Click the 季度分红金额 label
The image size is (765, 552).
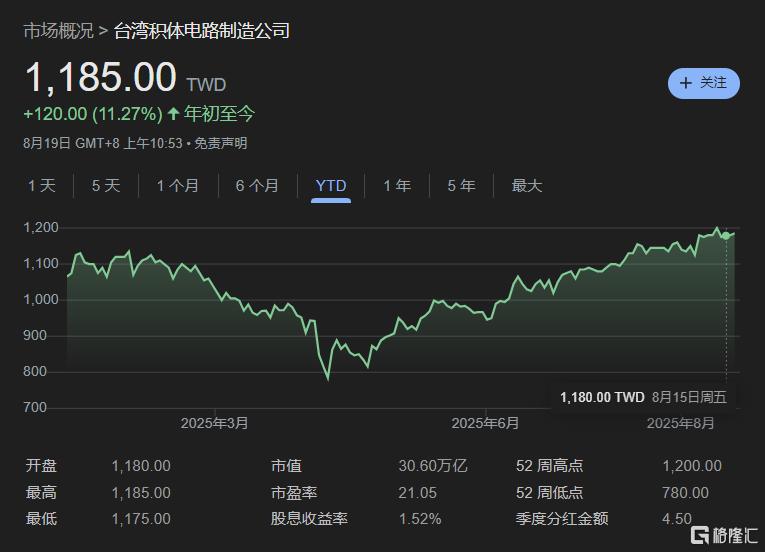click(x=562, y=518)
